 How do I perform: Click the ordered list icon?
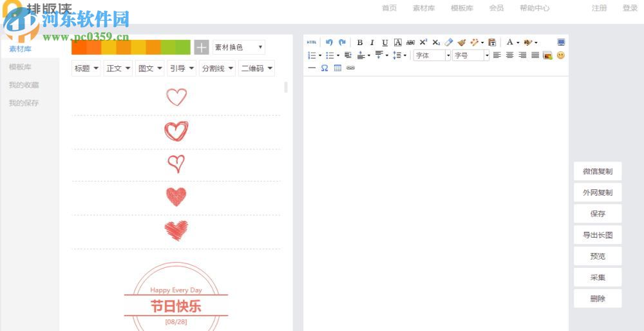(312, 55)
